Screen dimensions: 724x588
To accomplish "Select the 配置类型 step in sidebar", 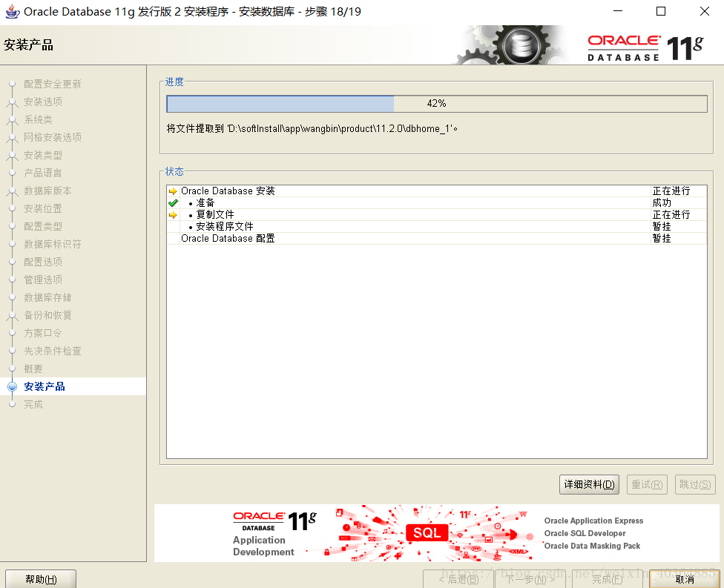I will [x=43, y=226].
